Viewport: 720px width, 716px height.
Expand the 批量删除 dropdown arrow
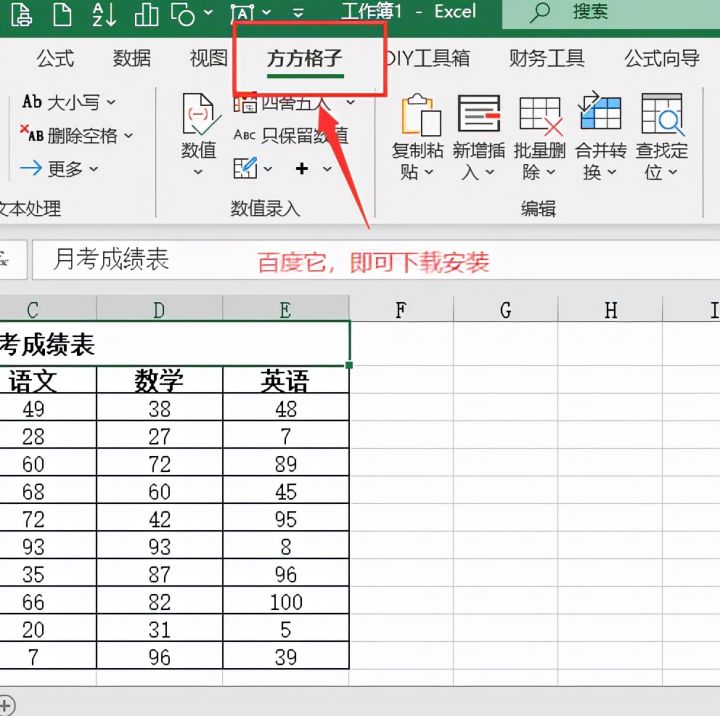coord(551,172)
